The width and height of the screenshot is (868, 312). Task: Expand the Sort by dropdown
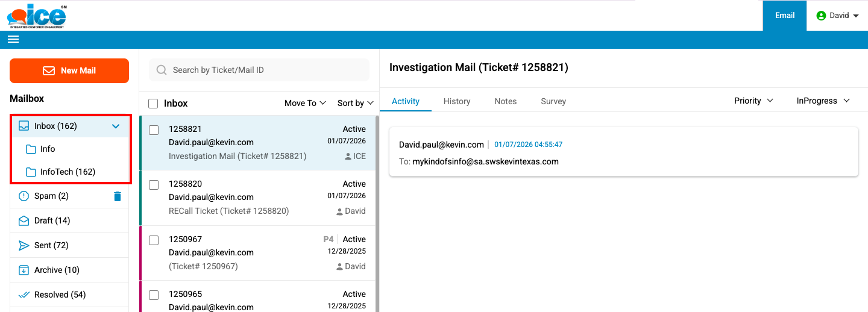[x=355, y=104]
